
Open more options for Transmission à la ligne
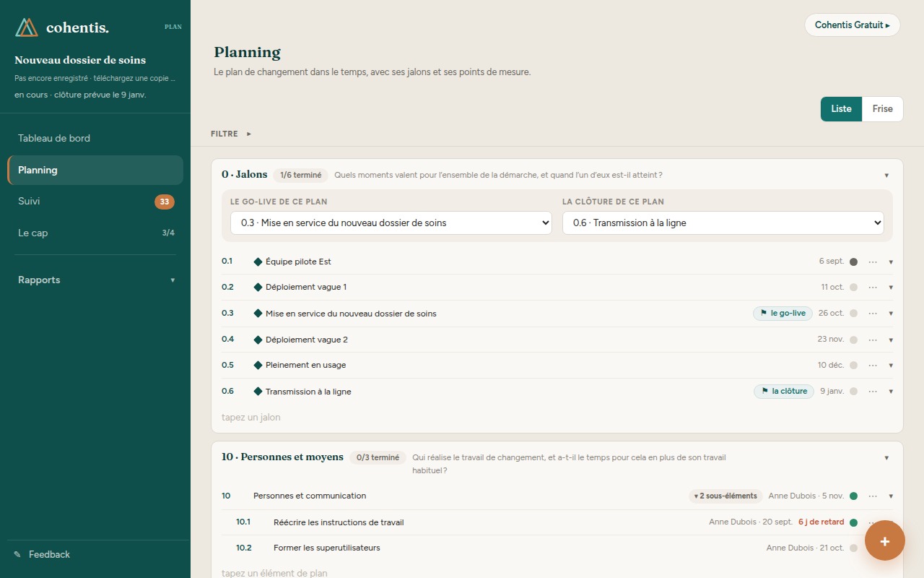[x=873, y=392]
